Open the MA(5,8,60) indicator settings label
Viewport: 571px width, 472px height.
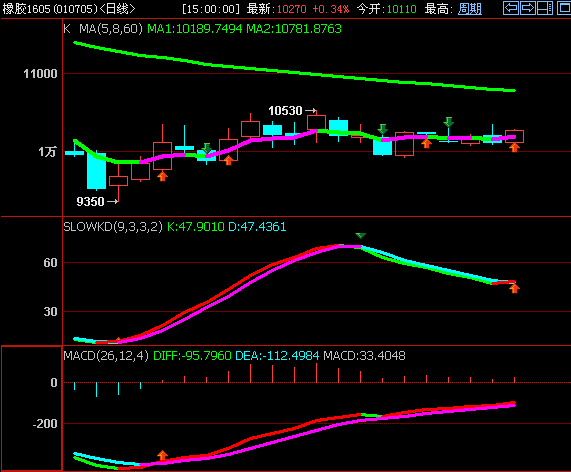pyautogui.click(x=111, y=29)
